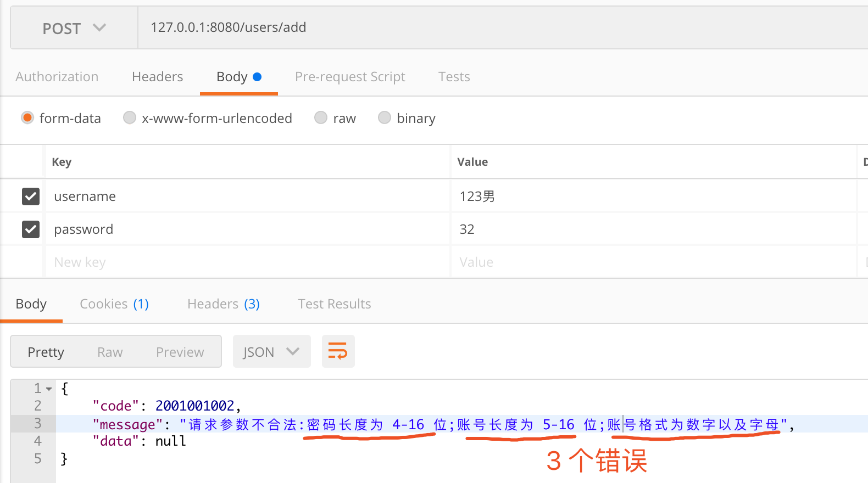Open the Pre-request Script tab
This screenshot has height=483, width=868.
pyautogui.click(x=350, y=77)
